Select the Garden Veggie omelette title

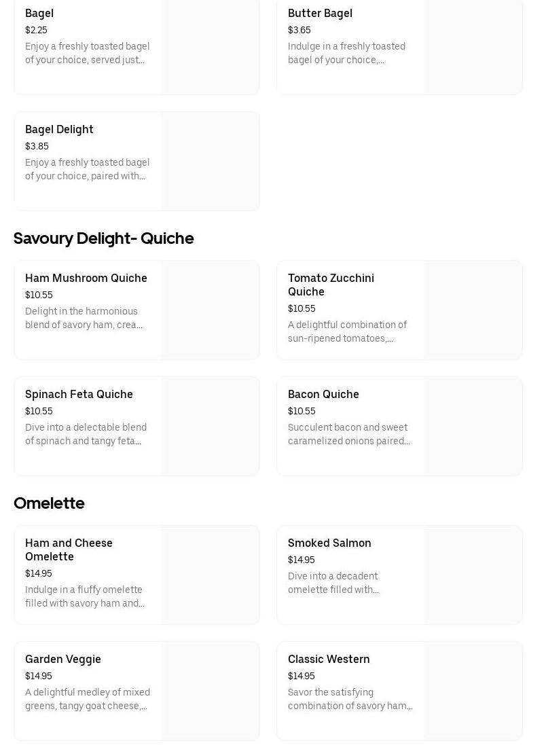pyautogui.click(x=63, y=659)
